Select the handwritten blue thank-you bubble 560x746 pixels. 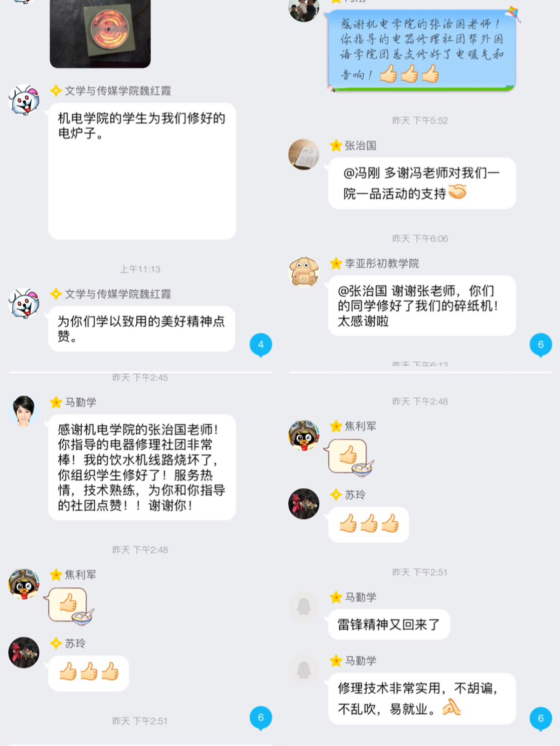click(x=422, y=49)
